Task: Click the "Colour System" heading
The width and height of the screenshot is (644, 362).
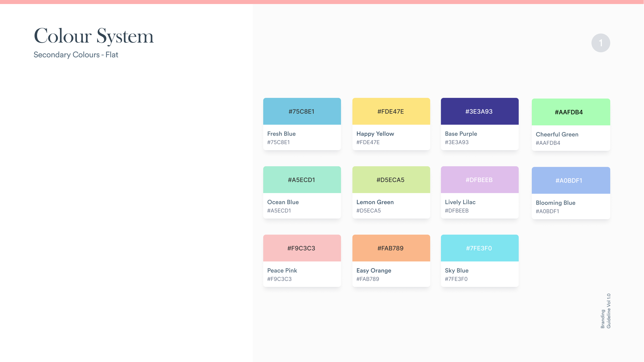Action: (94, 36)
